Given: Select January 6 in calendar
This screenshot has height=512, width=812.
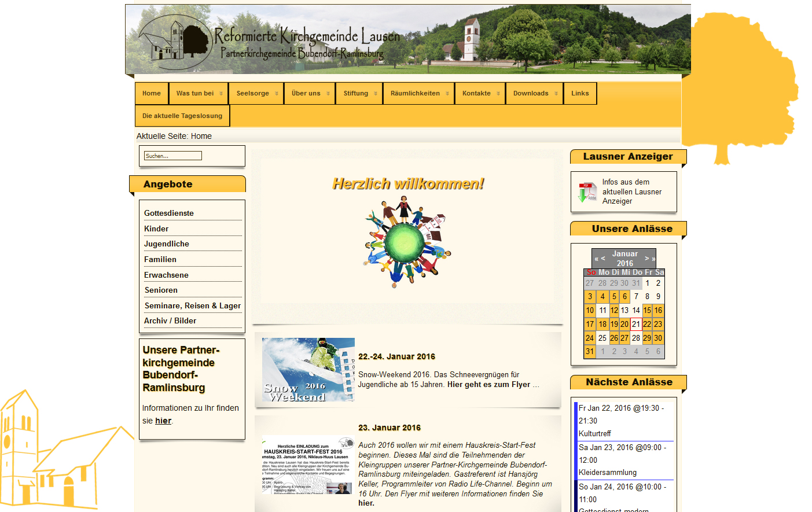Looking at the screenshot, I should click(624, 296).
